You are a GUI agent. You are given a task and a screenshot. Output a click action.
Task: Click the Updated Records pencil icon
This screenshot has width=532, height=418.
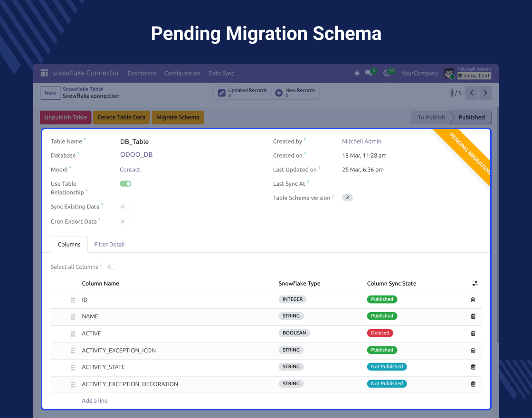221,93
